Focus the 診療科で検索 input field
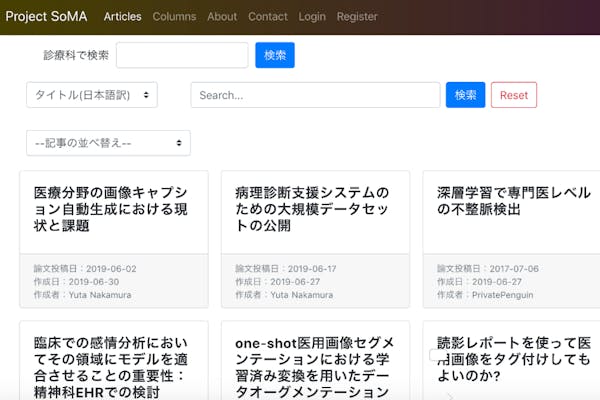This screenshot has height=400, width=600. (182, 55)
